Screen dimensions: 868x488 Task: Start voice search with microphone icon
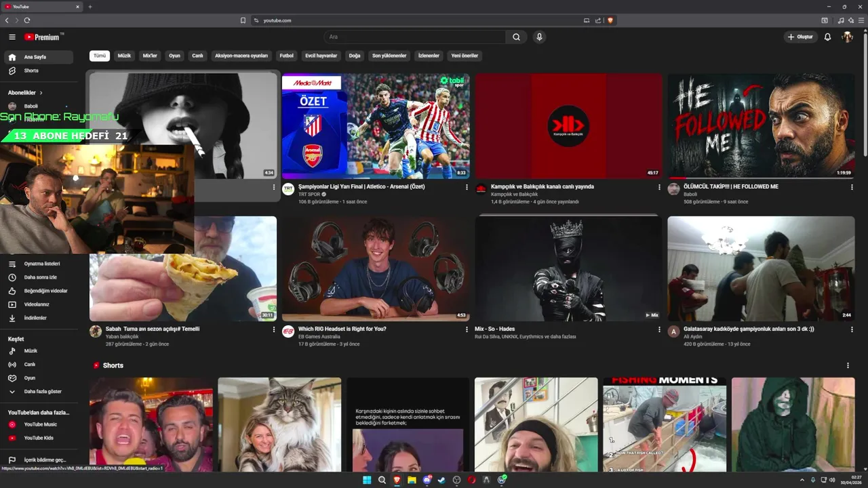(539, 37)
